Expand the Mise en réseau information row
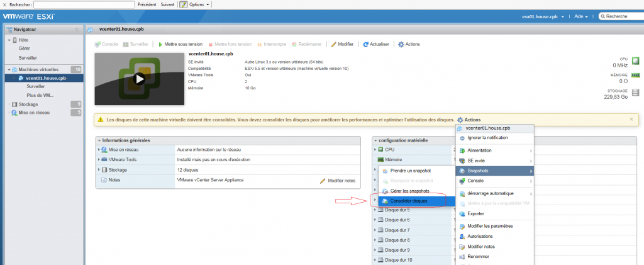The height and width of the screenshot is (265, 644). (x=99, y=150)
